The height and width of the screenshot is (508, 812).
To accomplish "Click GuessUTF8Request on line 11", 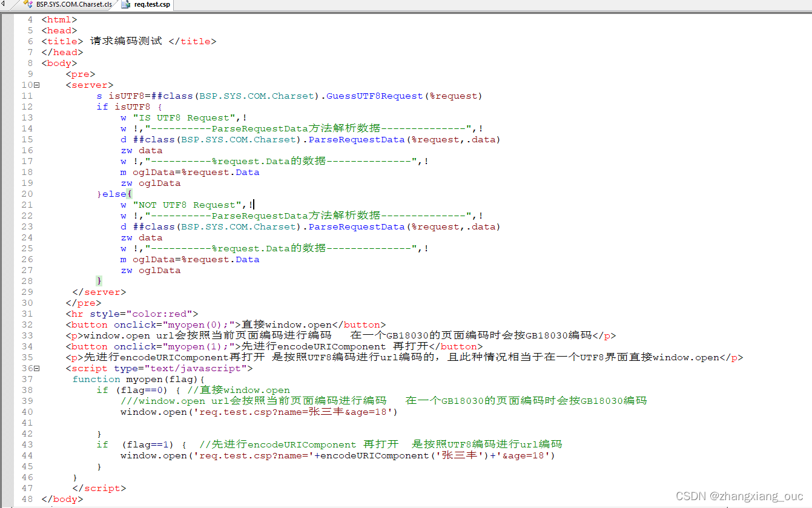I will [375, 96].
